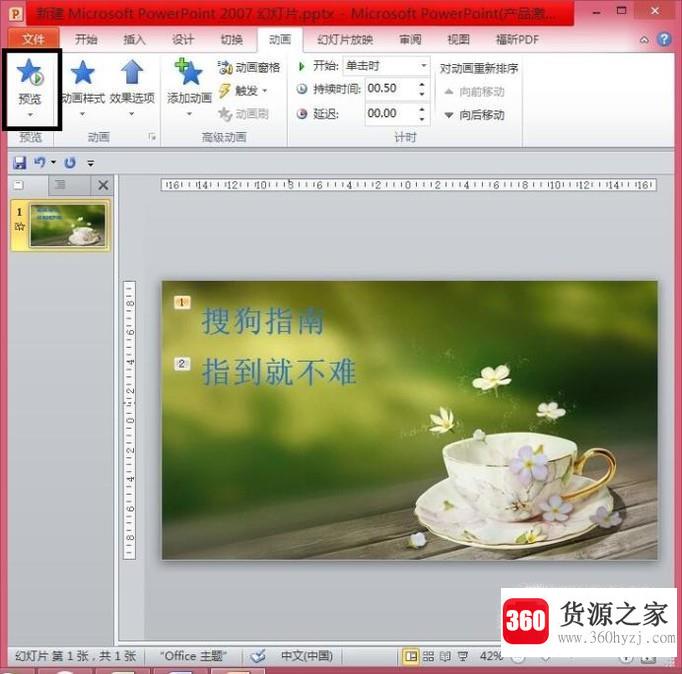Switch to Reading view icon
Image resolution: width=682 pixels, height=674 pixels.
tap(445, 656)
